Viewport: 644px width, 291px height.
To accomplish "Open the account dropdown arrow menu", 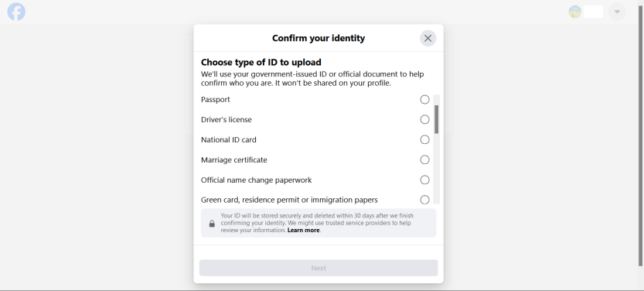I will click(617, 12).
